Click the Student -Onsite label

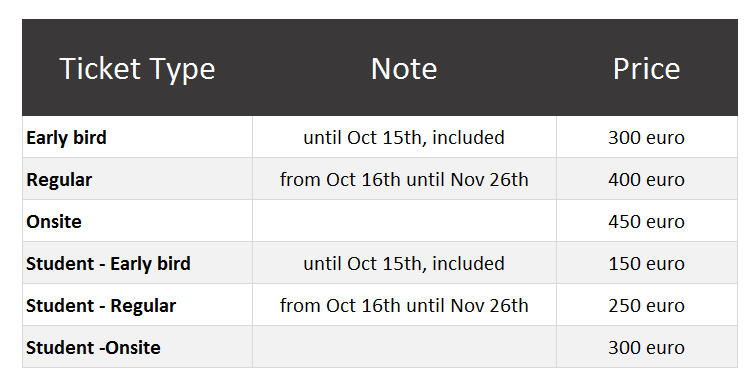[x=93, y=348]
